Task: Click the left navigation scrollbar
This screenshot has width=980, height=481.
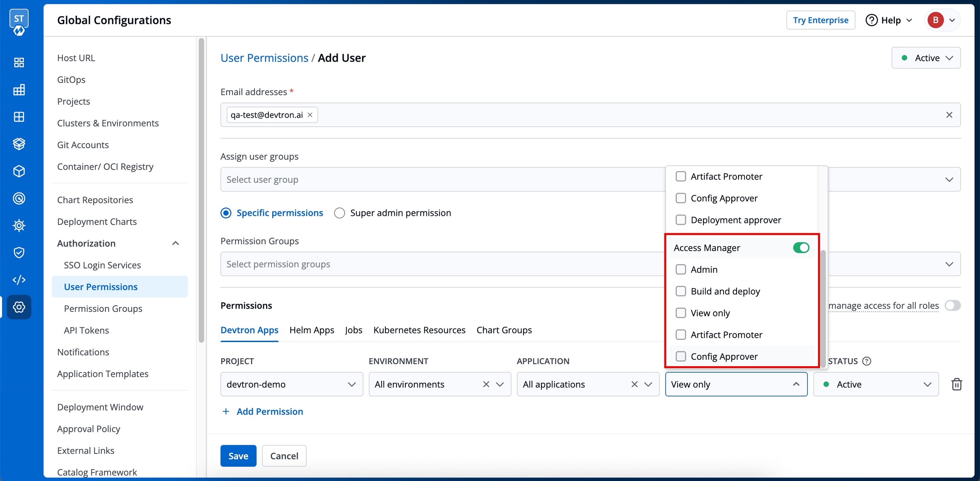Action: click(202, 190)
